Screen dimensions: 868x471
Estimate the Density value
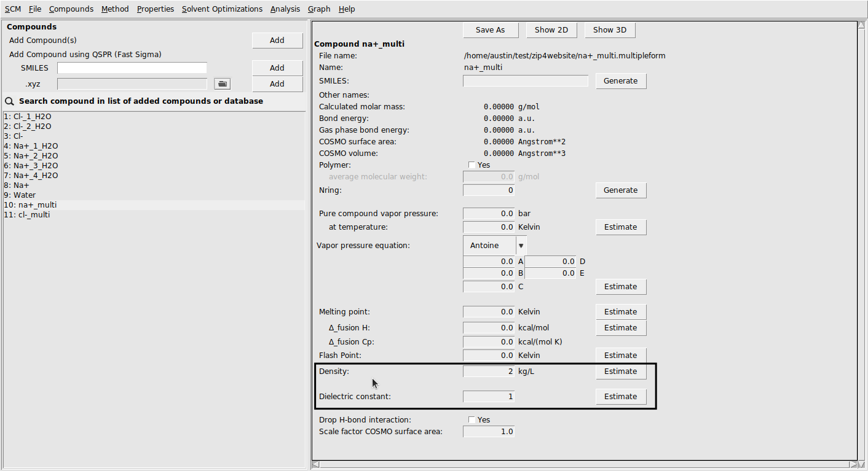[620, 371]
